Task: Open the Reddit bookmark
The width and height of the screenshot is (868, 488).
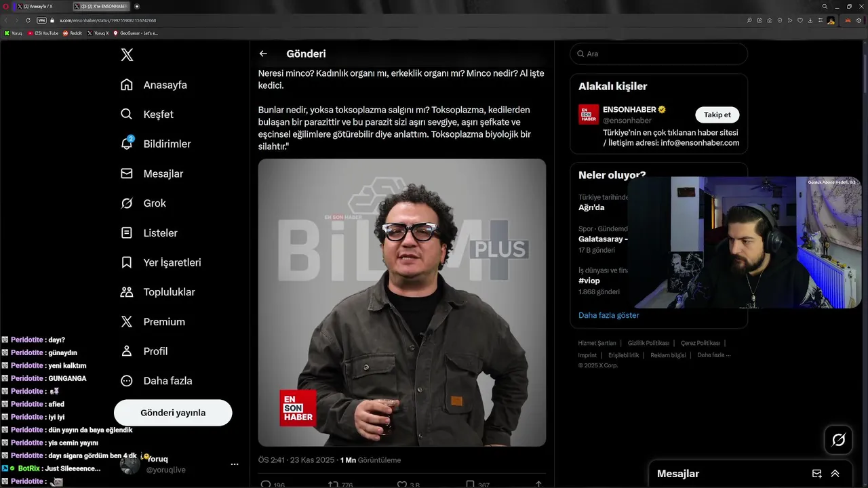Action: (x=73, y=33)
